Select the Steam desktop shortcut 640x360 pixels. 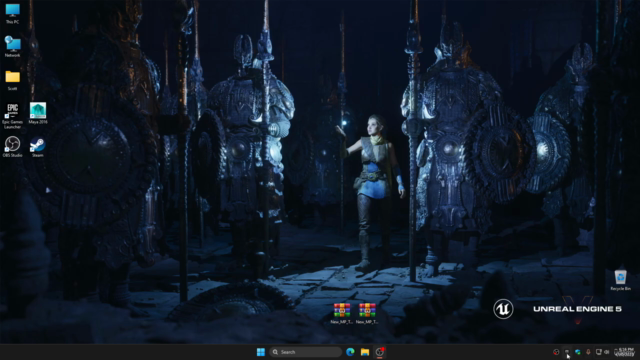point(38,147)
